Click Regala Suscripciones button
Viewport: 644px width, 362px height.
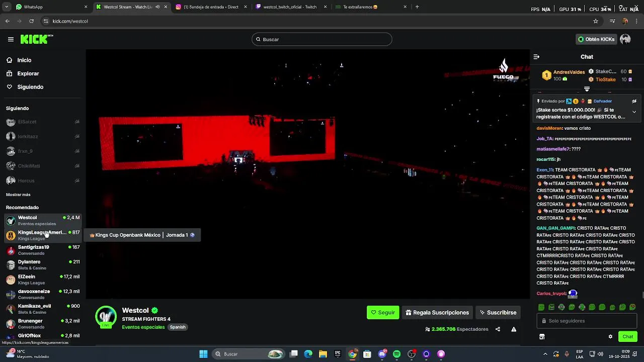(437, 312)
